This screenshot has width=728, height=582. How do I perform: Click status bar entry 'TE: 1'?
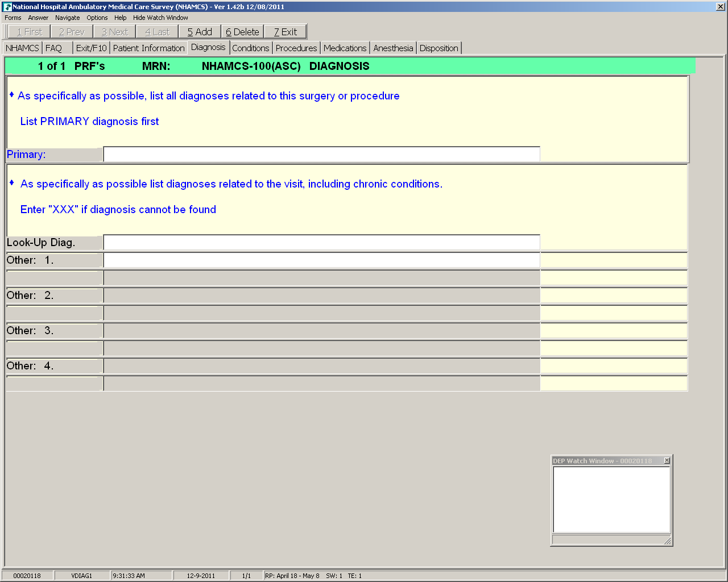click(x=355, y=576)
